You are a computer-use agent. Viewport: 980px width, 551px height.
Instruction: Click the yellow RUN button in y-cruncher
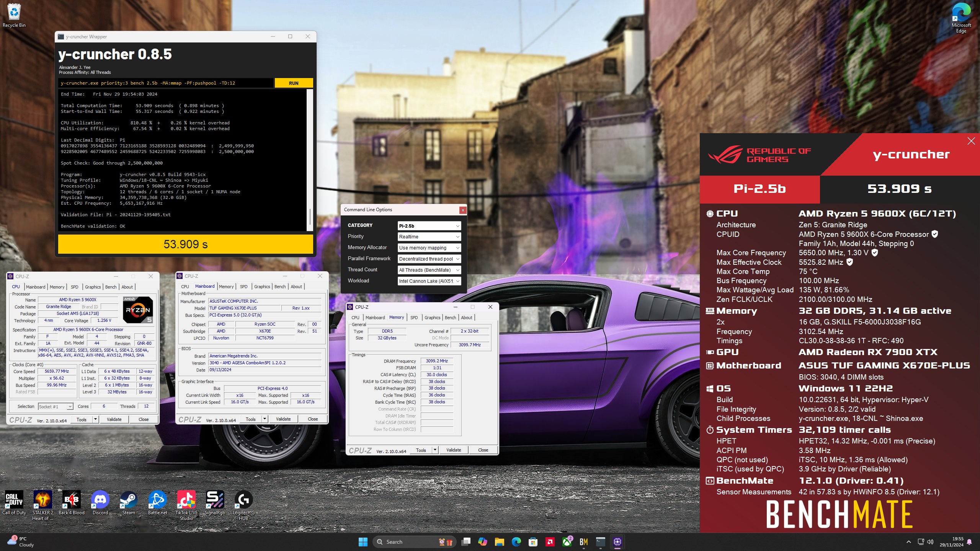click(x=294, y=83)
